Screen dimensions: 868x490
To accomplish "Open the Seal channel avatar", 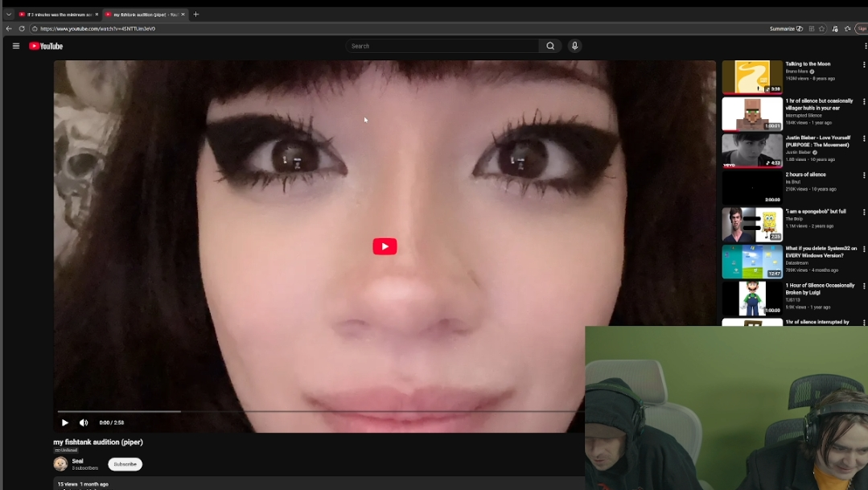I will [x=60, y=463].
